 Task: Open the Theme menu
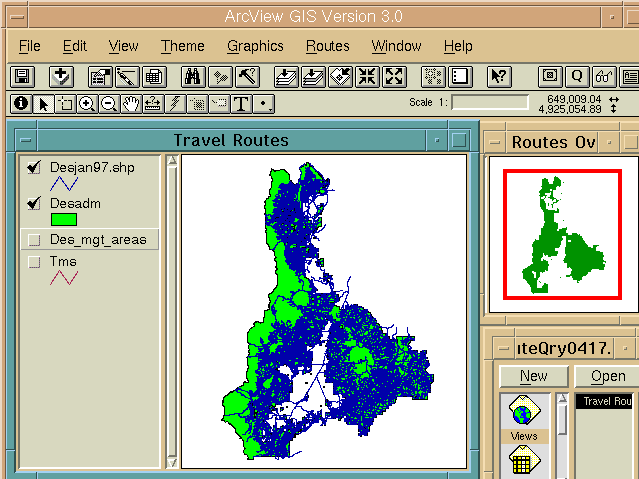(x=183, y=46)
